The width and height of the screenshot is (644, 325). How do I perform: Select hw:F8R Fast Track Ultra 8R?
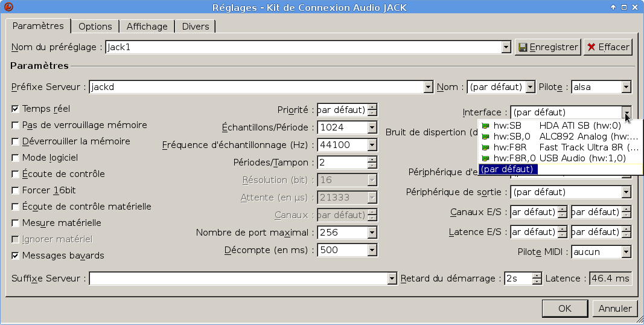coord(560,147)
